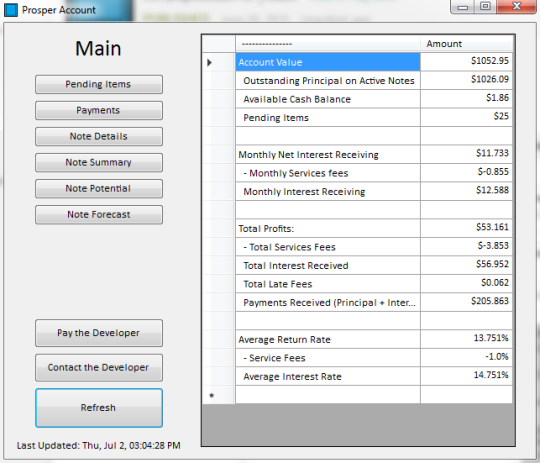
Task: Select Monthly Net Interest Receiving cell
Action: point(328,155)
